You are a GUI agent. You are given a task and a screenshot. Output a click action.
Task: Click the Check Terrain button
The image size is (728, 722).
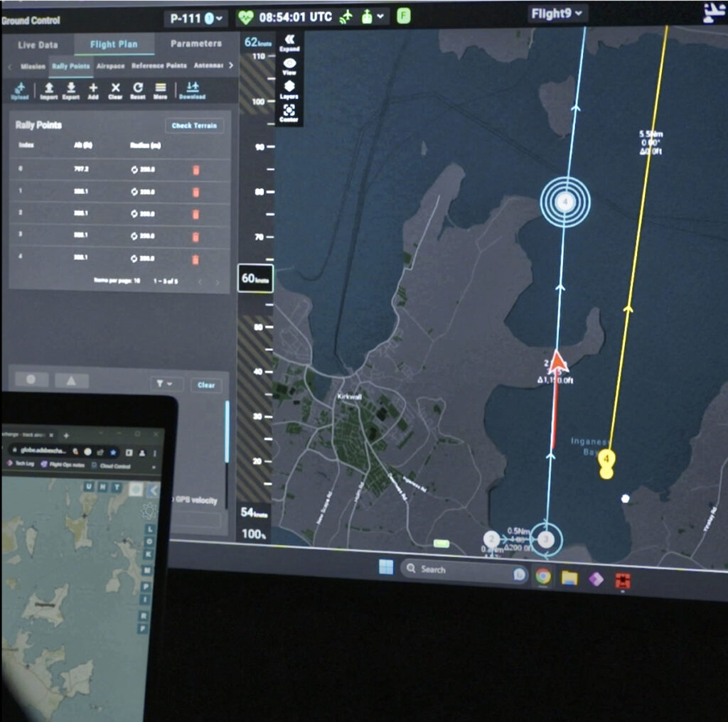tap(194, 126)
